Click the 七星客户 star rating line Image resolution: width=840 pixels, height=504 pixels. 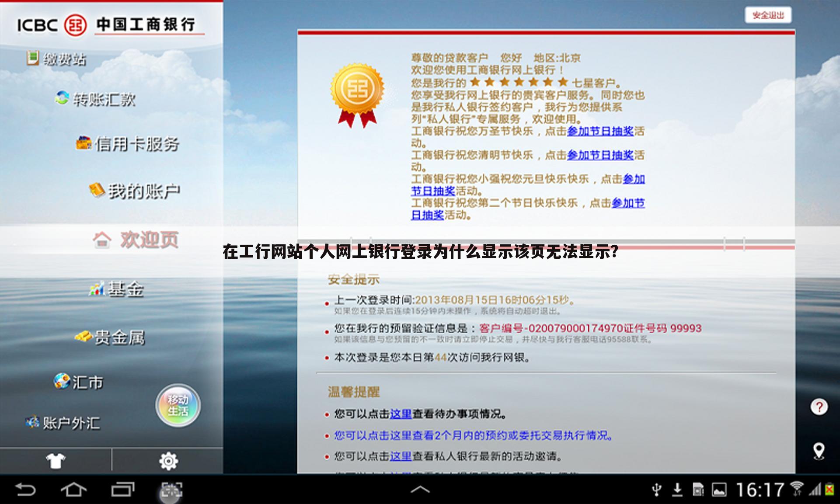tap(516, 82)
